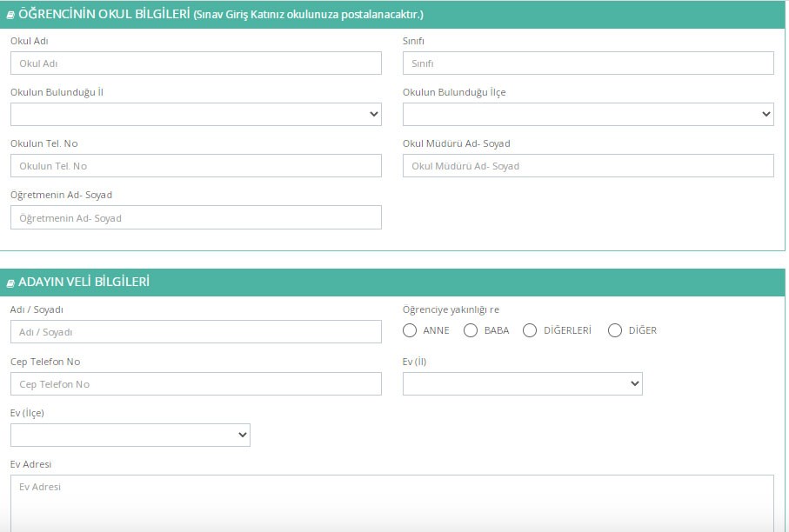Screen dimensions: 789x532
Task: Click the book icon beside ÖĞRENCİNİN OKUL BİLGİLERİ
Action: click(x=10, y=16)
